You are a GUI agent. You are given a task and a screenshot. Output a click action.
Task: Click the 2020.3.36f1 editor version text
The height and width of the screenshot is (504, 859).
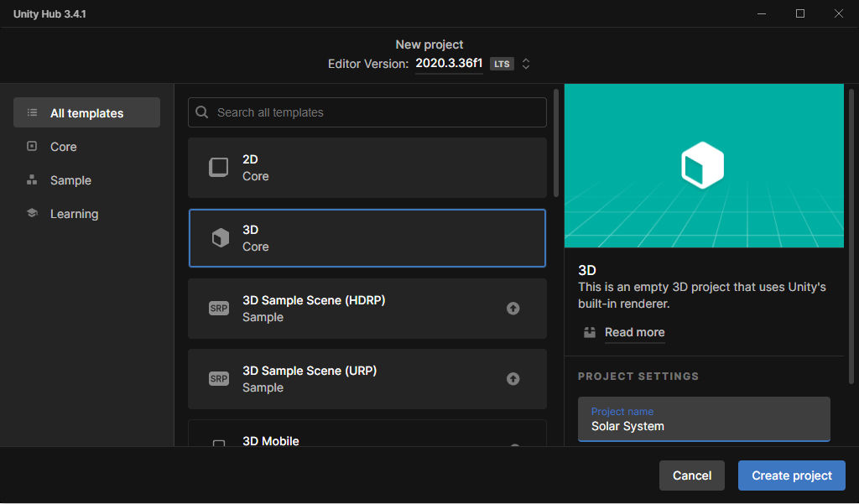pos(449,64)
